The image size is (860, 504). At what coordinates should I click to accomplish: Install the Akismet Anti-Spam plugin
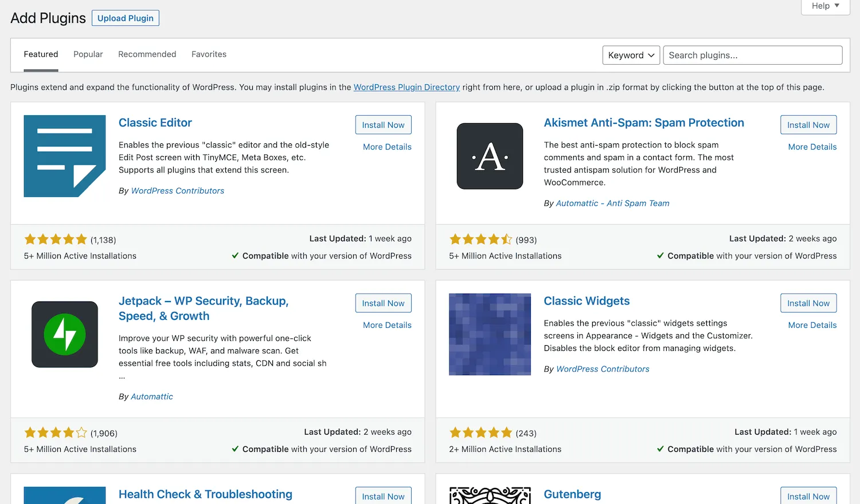[808, 125]
